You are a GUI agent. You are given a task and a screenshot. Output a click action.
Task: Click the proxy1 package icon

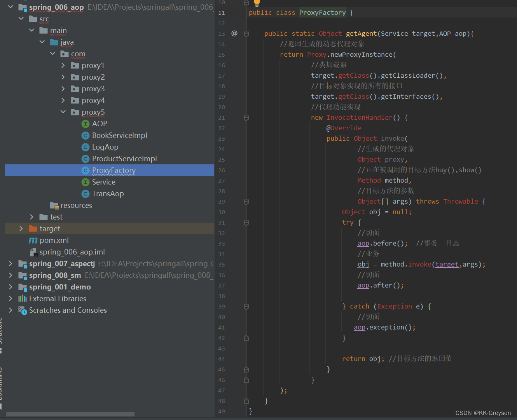pyautogui.click(x=75, y=65)
